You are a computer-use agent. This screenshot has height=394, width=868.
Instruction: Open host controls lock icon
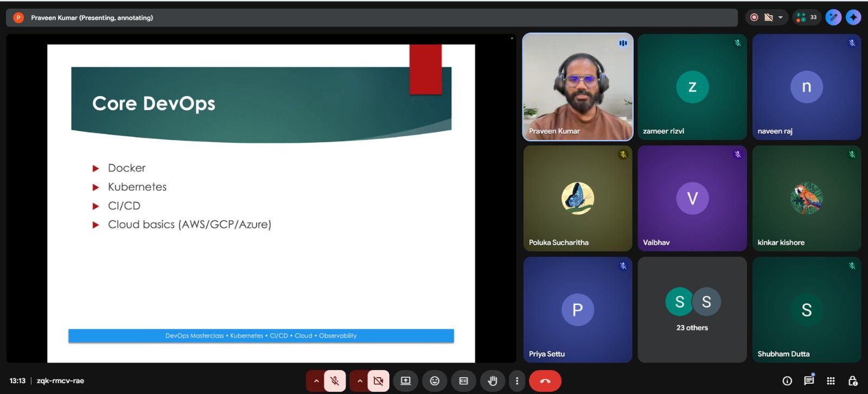pos(852,381)
